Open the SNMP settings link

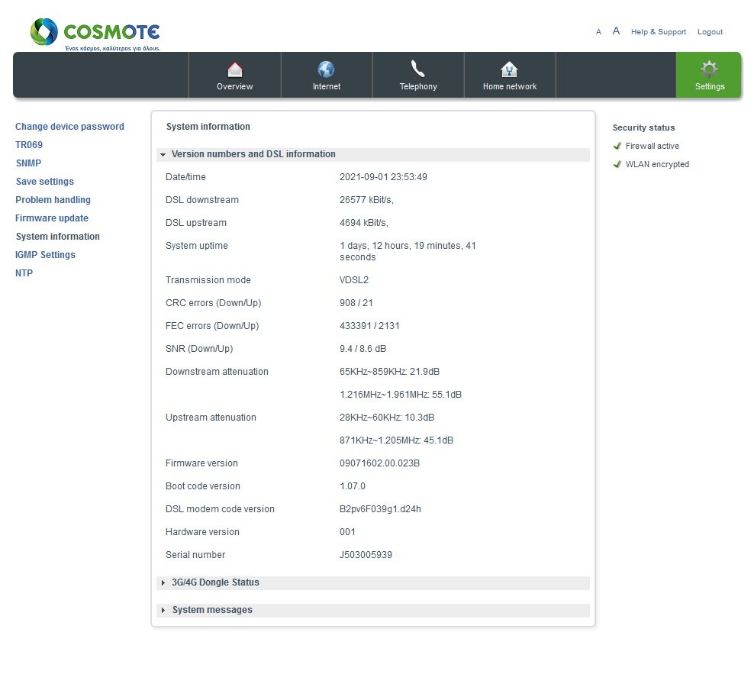point(28,163)
